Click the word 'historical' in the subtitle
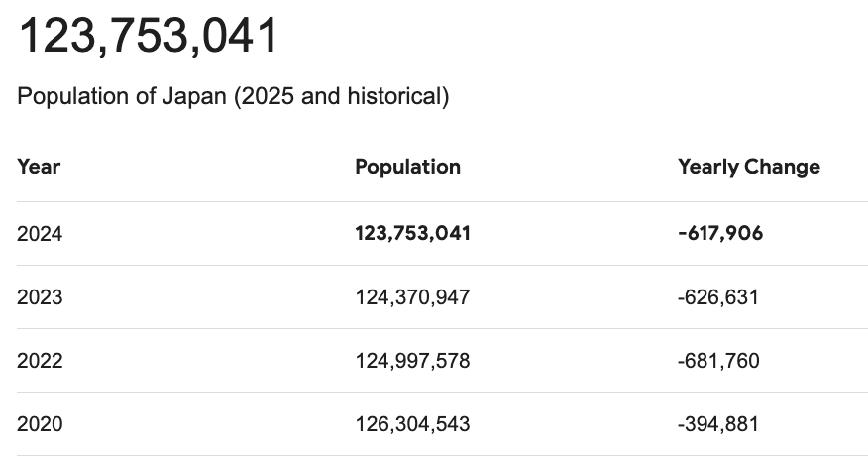Viewport: 868px width, 464px height. [x=391, y=97]
